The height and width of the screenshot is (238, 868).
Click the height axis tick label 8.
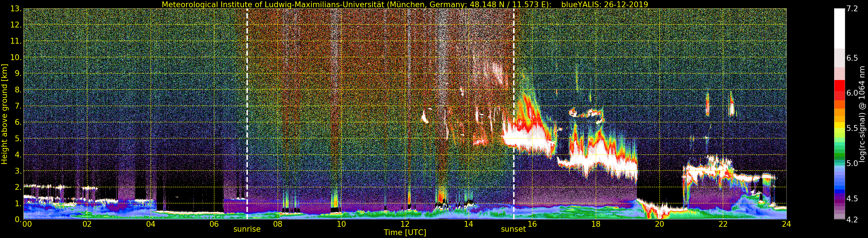coord(18,90)
